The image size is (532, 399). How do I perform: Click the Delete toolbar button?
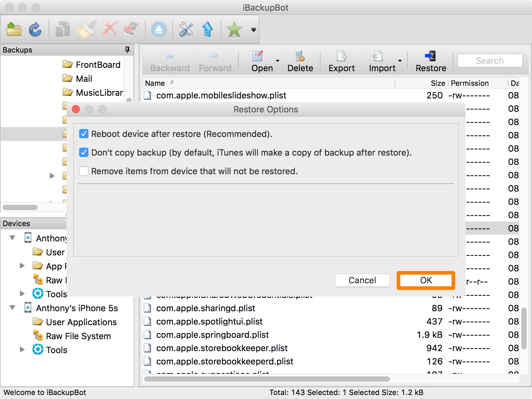click(300, 62)
